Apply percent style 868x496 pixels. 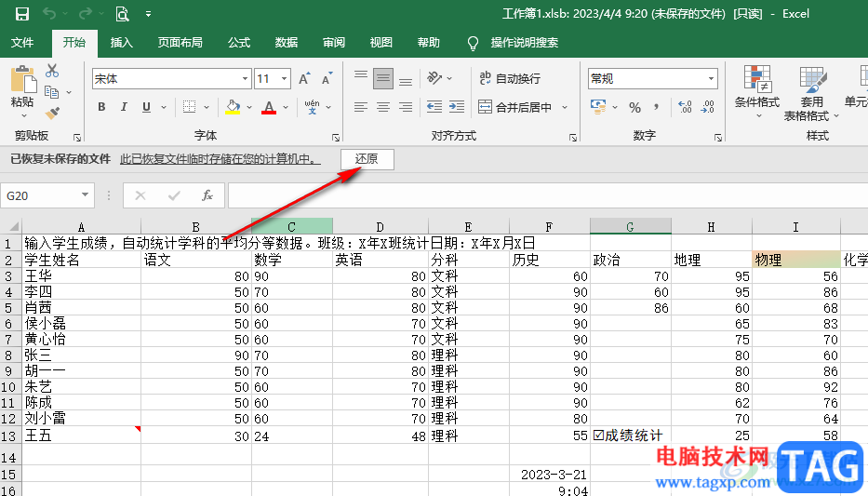(x=634, y=107)
